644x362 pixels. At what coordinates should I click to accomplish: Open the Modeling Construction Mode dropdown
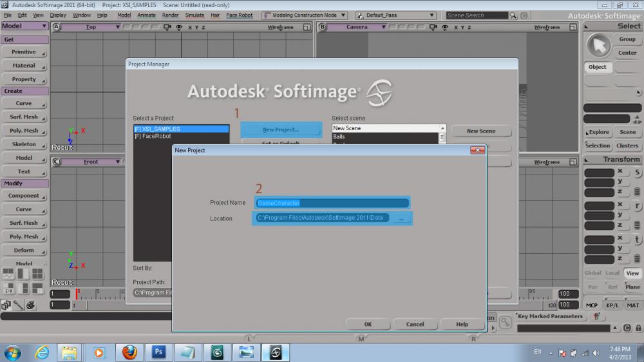point(305,15)
